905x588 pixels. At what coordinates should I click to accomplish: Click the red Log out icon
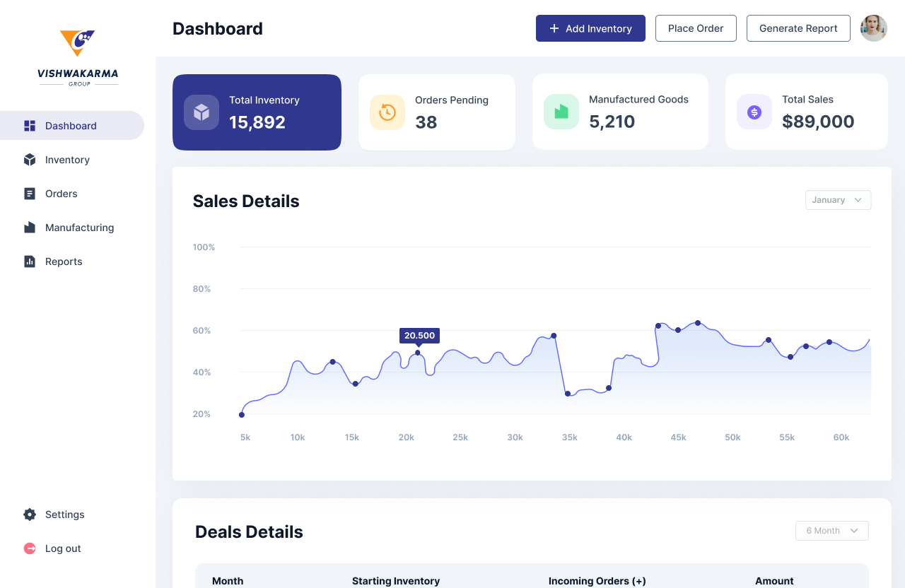coord(30,548)
